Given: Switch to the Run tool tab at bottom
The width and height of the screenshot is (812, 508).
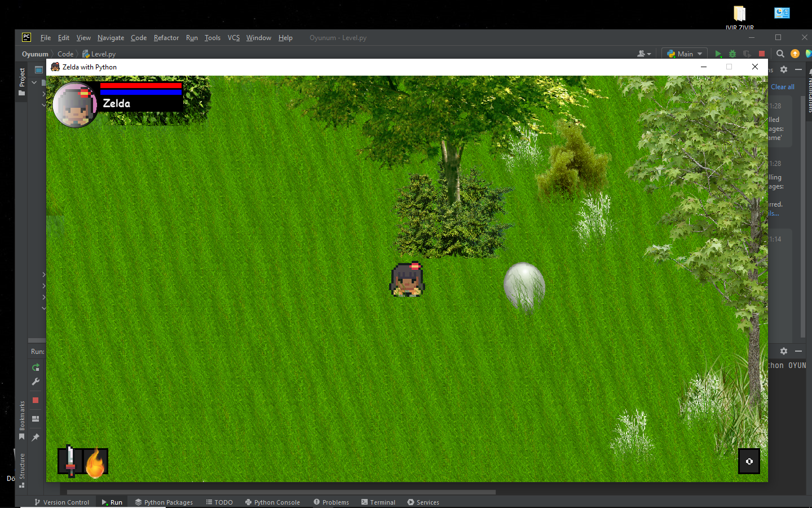Looking at the screenshot, I should 112,502.
